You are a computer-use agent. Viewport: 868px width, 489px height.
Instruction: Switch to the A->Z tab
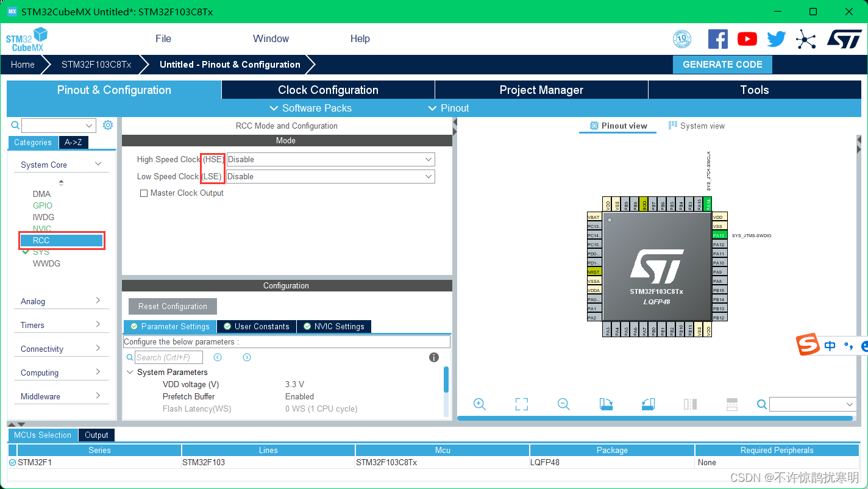pos(73,142)
